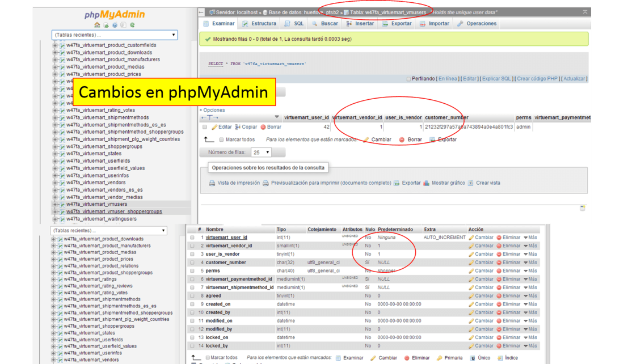Viewport: 624px width, 364px height.
Task: Click the phpMyAdmin logo
Action: click(x=115, y=15)
